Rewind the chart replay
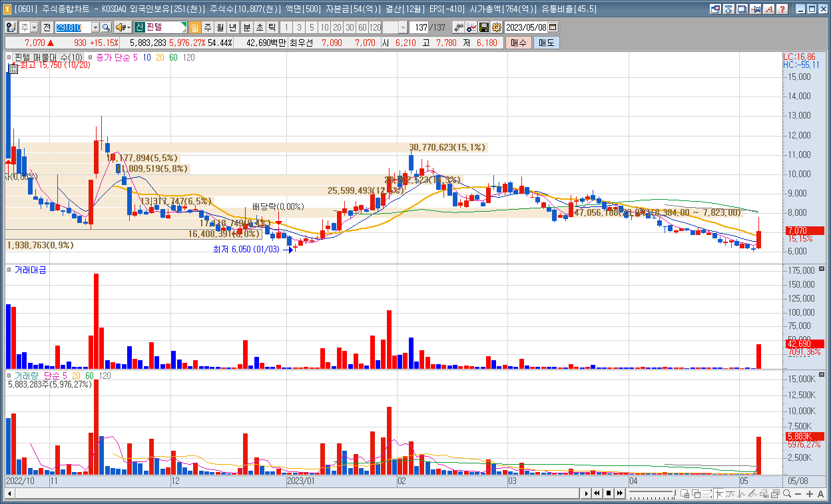The width and height of the screenshot is (831, 504). (597, 493)
